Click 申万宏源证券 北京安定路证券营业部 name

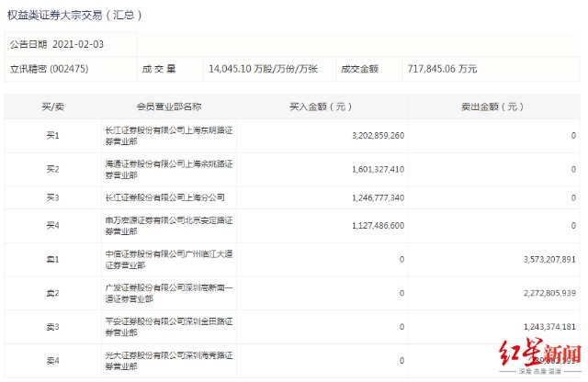point(169,226)
